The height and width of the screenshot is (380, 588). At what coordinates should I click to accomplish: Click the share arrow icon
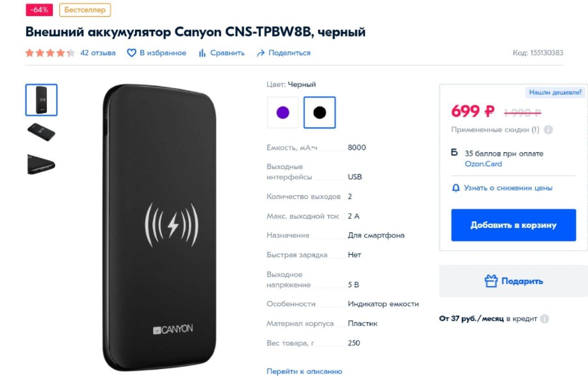click(x=261, y=53)
